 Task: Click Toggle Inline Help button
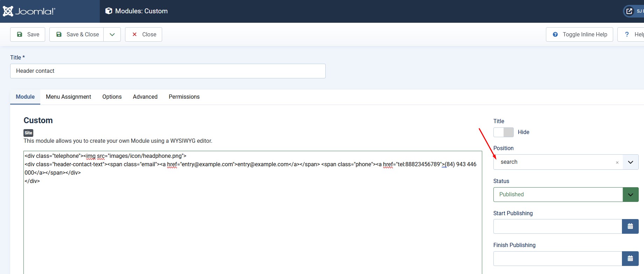pyautogui.click(x=579, y=34)
